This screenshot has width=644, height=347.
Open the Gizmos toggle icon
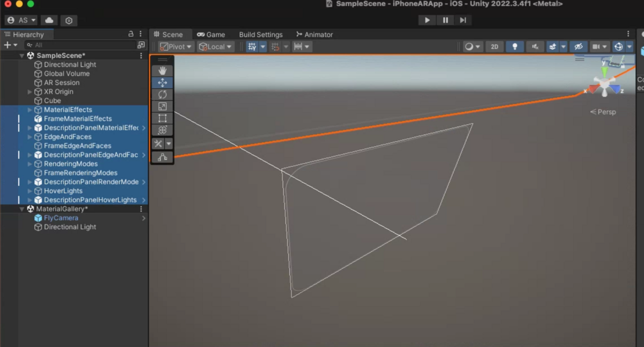(618, 47)
